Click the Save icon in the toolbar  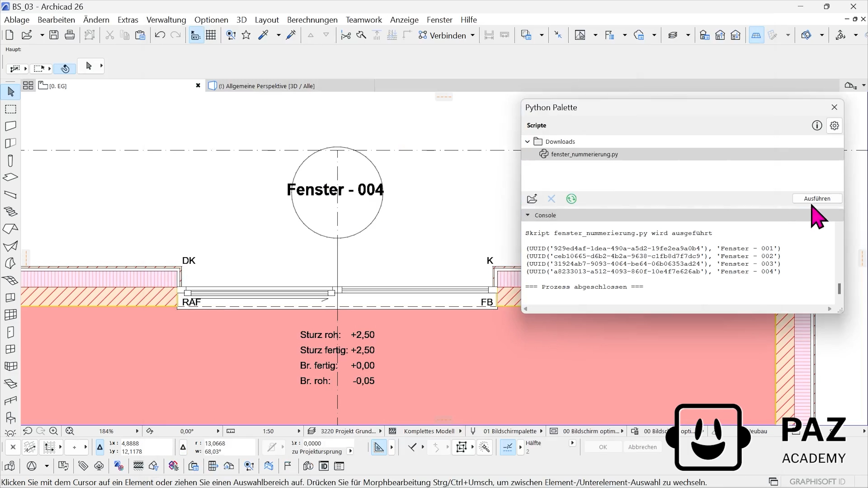54,35
